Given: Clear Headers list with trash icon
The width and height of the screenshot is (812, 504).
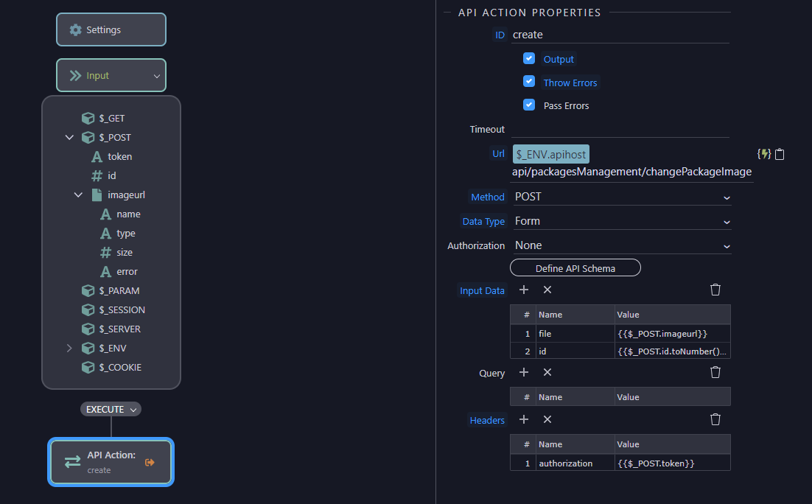Looking at the screenshot, I should 715,419.
